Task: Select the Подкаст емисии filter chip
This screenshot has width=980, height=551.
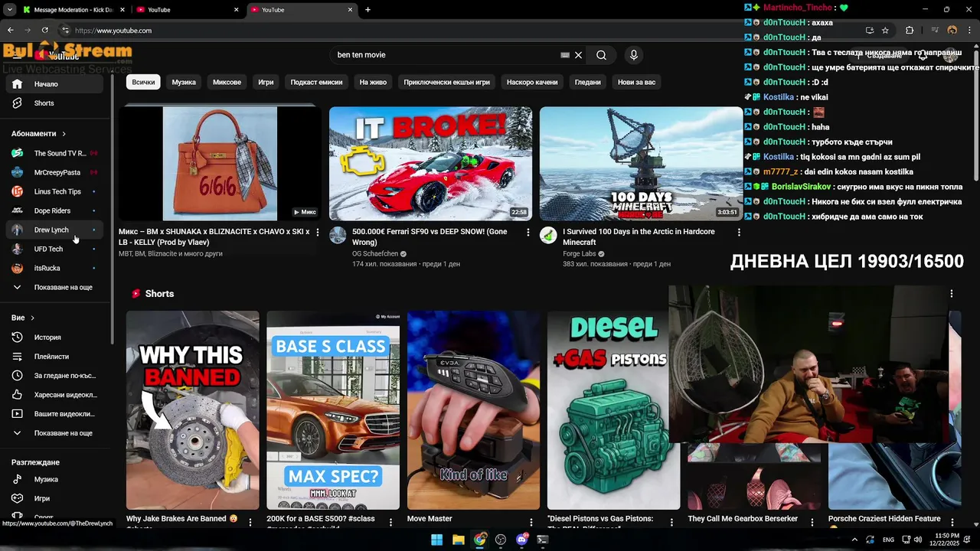Action: tap(316, 82)
